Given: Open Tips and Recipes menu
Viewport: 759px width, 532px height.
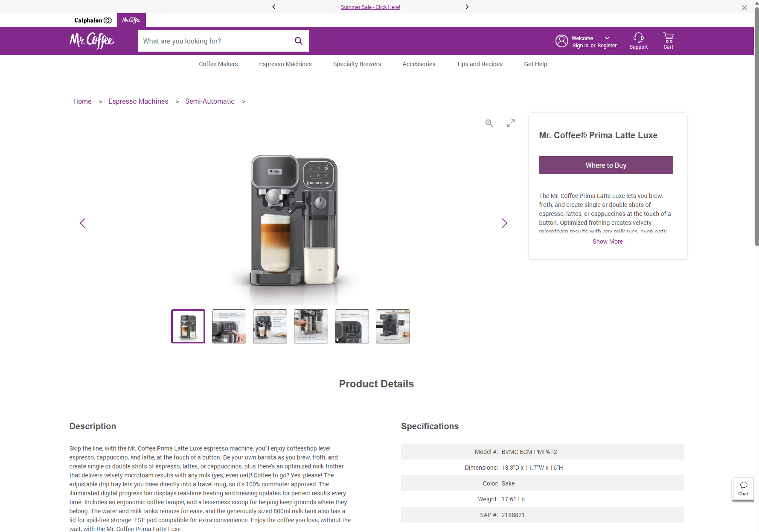Looking at the screenshot, I should (480, 64).
